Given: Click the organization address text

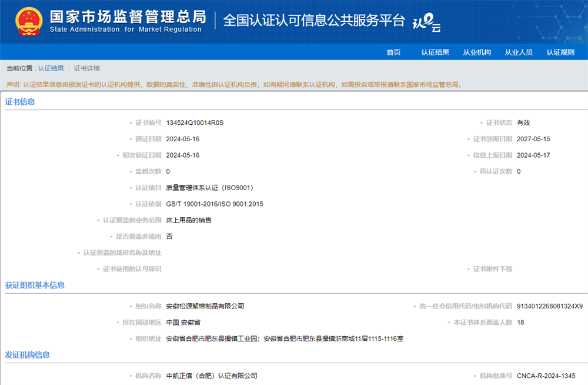Looking at the screenshot, I should (x=285, y=339).
